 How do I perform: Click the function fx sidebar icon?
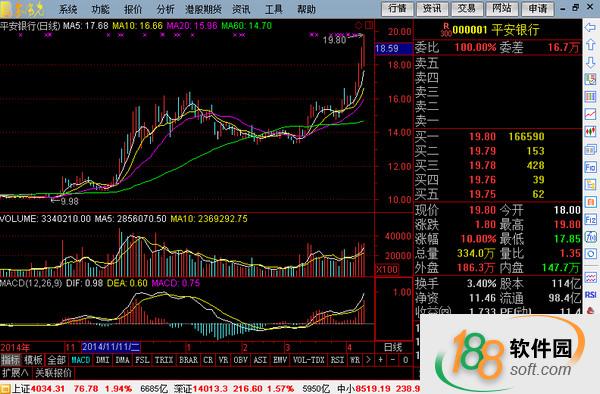click(590, 237)
